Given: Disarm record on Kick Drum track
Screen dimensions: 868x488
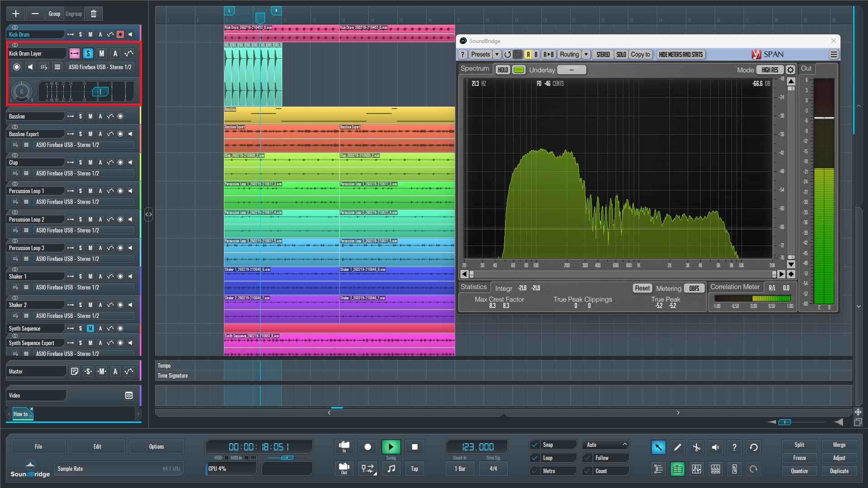Looking at the screenshot, I should [x=120, y=34].
